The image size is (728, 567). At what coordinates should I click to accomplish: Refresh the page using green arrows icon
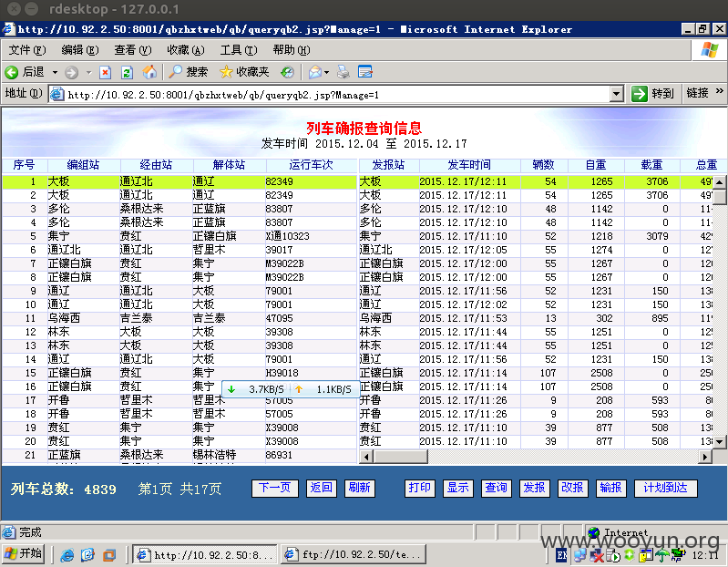(x=127, y=72)
